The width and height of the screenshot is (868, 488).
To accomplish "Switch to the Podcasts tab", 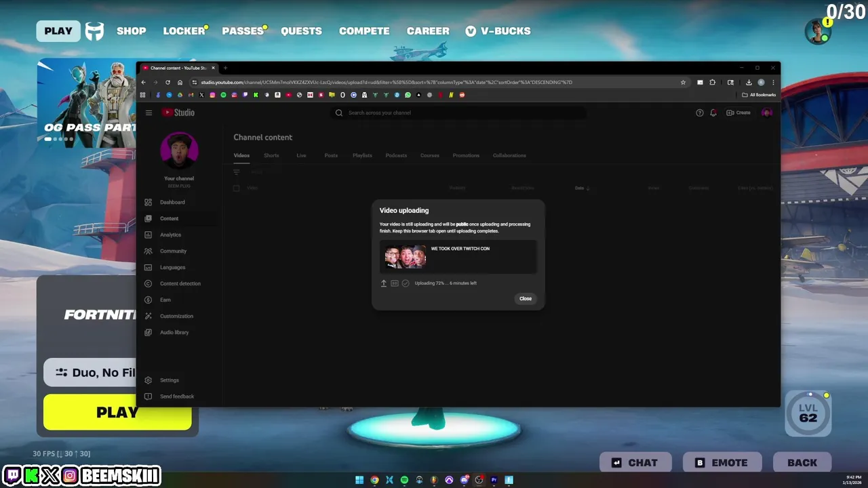I will (x=396, y=155).
